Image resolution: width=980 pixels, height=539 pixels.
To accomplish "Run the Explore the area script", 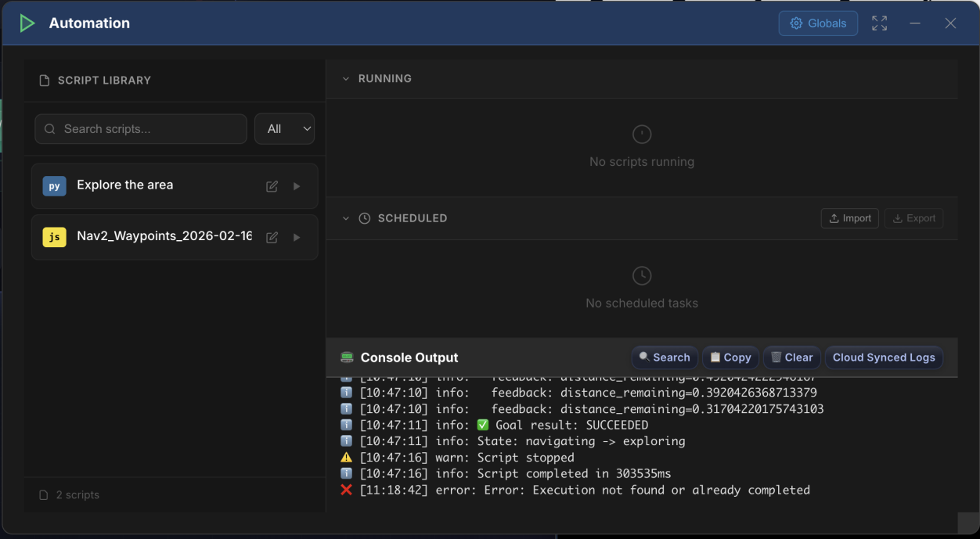I will click(297, 186).
